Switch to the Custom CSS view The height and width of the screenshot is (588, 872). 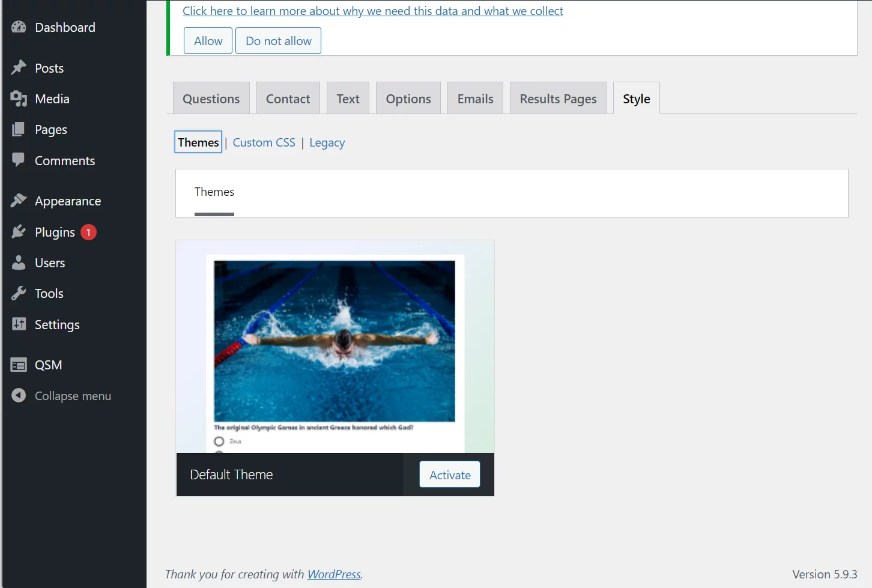tap(264, 142)
